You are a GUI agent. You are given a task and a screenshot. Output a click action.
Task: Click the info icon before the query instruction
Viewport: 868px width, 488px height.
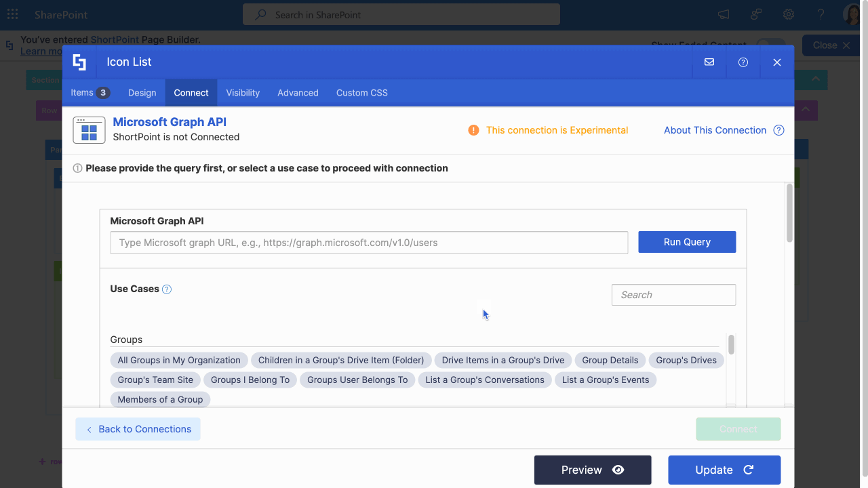(x=77, y=168)
